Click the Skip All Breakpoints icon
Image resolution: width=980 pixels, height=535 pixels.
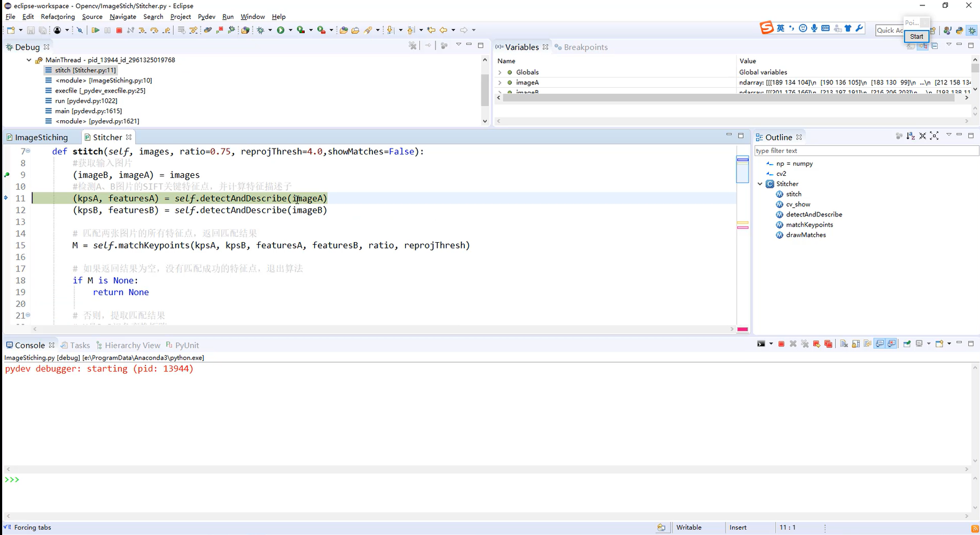(80, 30)
